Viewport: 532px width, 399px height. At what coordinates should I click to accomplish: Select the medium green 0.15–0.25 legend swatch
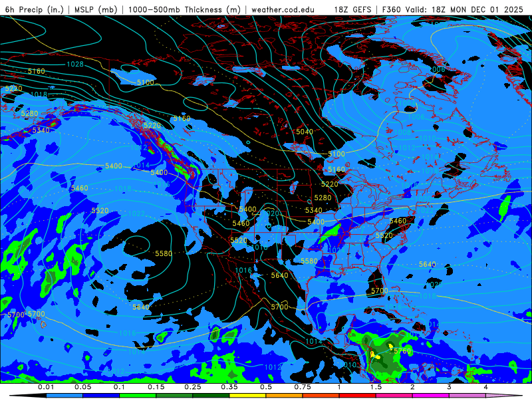pyautogui.click(x=174, y=396)
